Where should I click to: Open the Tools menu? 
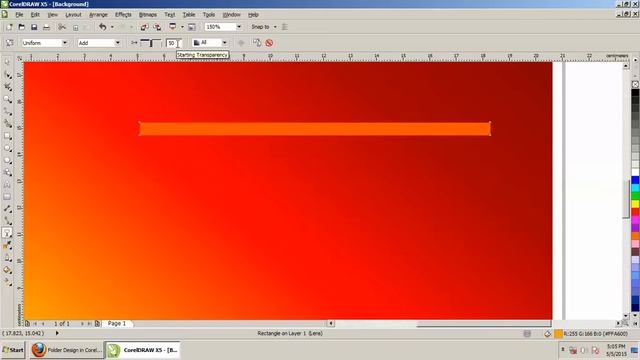click(x=209, y=15)
